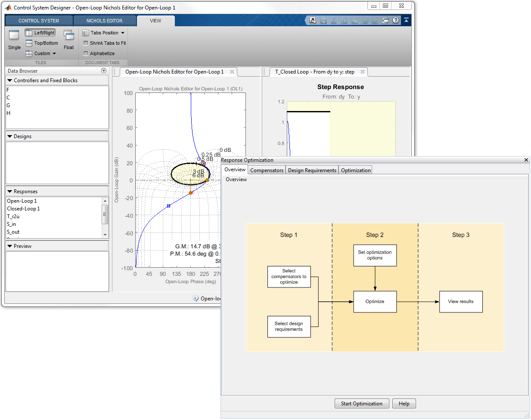
Task: Collapse the toolstrip with the minimize arrow
Action: (406, 20)
